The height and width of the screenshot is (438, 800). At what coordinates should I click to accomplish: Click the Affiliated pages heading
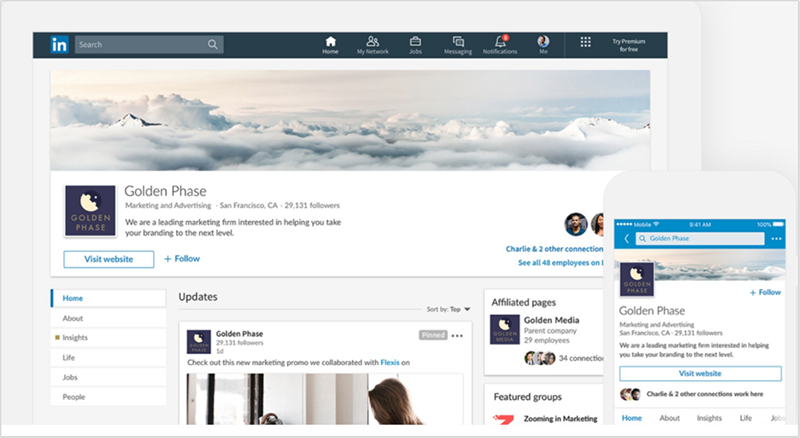point(523,302)
